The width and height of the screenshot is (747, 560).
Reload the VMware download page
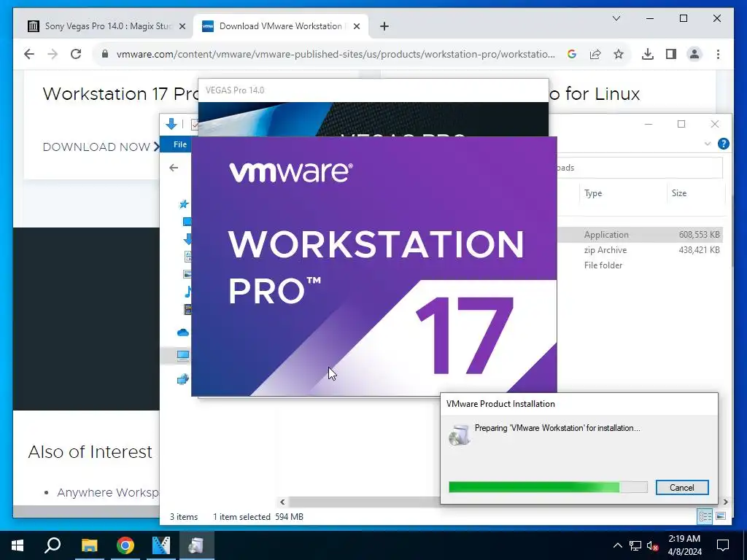tap(76, 54)
